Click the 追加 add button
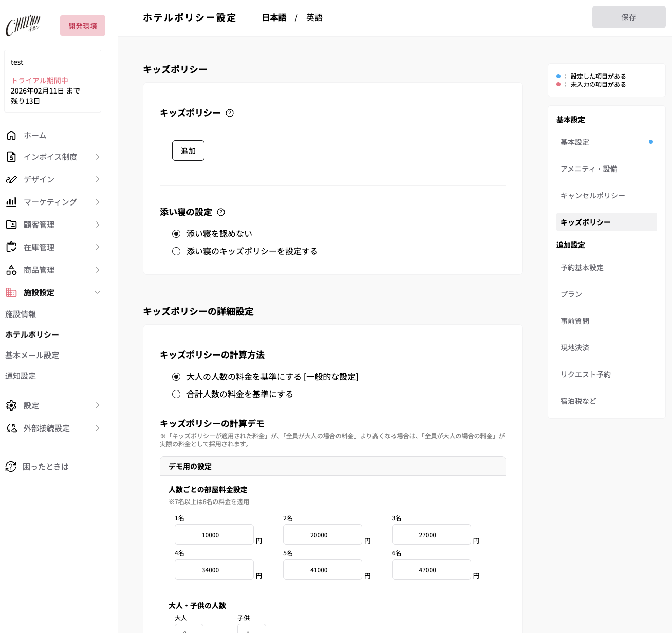This screenshot has height=633, width=672. pos(188,151)
